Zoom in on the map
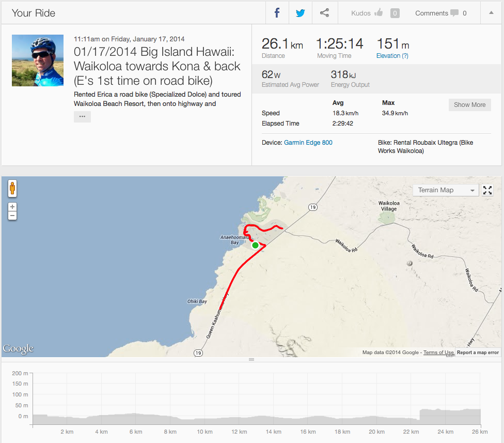 tap(12, 207)
